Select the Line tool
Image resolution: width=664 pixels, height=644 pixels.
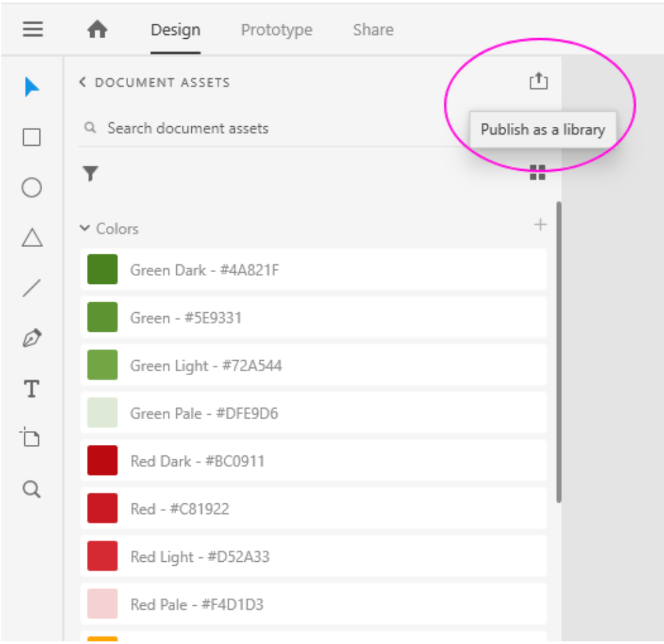pyautogui.click(x=32, y=288)
